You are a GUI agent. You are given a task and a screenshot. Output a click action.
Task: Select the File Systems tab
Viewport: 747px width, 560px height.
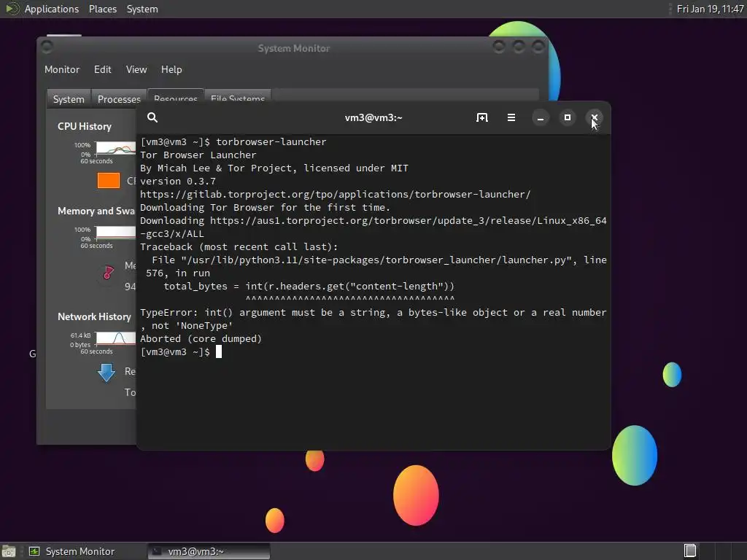tap(238, 96)
